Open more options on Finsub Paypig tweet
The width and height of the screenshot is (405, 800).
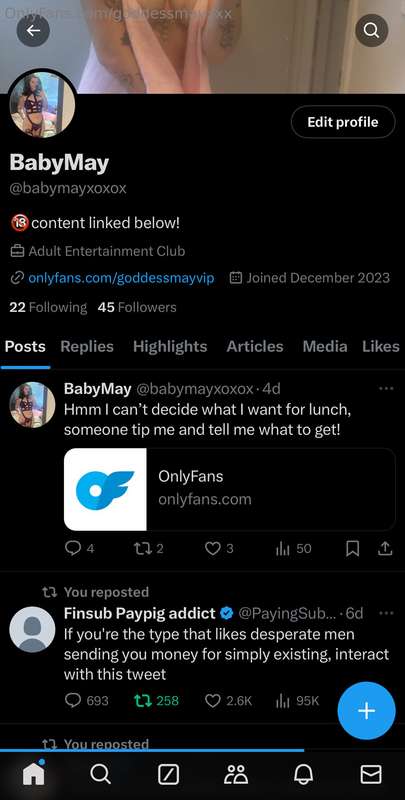coord(386,613)
